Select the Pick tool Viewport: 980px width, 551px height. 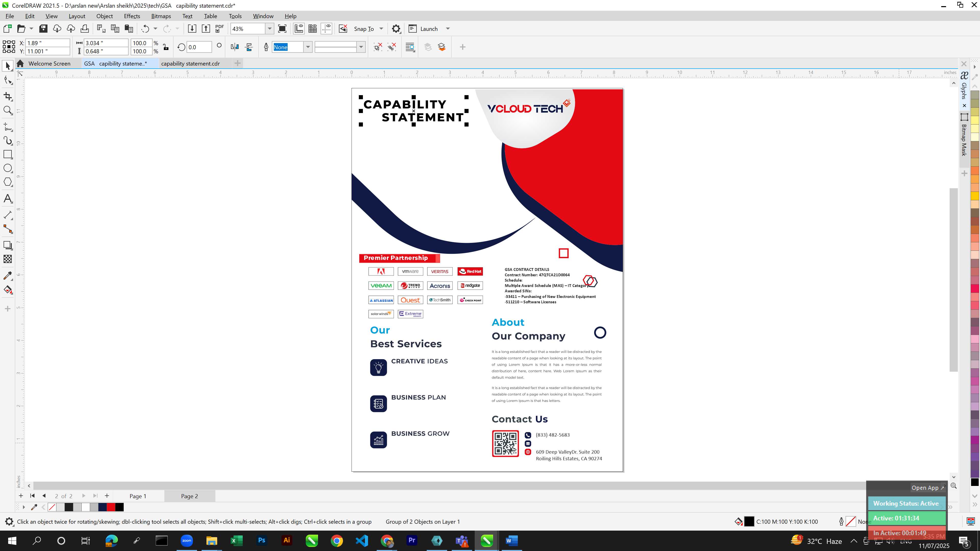[8, 66]
